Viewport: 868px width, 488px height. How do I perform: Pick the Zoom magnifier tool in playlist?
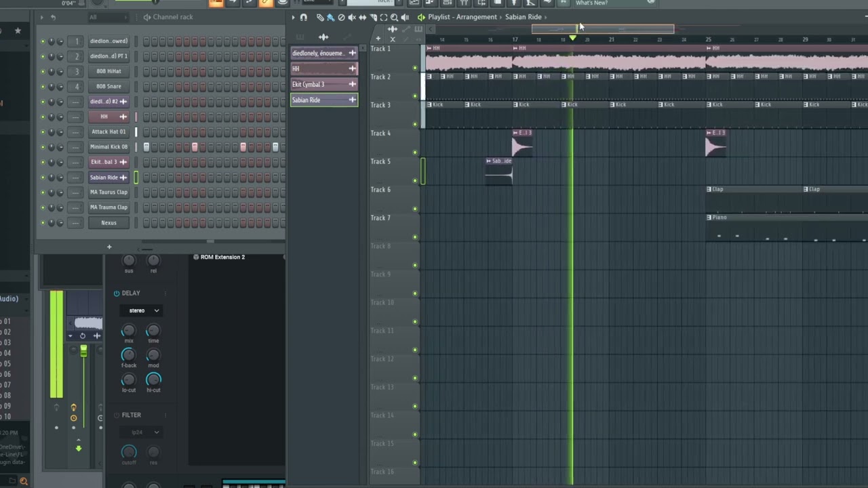(x=394, y=17)
